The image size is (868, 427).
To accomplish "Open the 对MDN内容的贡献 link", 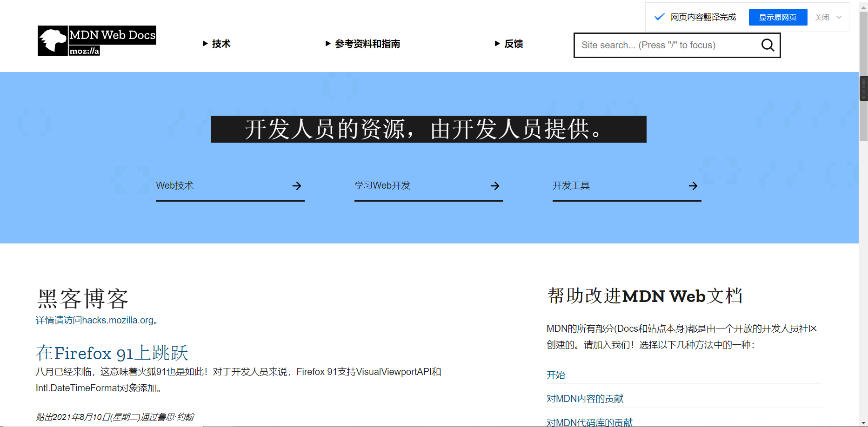I will coord(585,398).
